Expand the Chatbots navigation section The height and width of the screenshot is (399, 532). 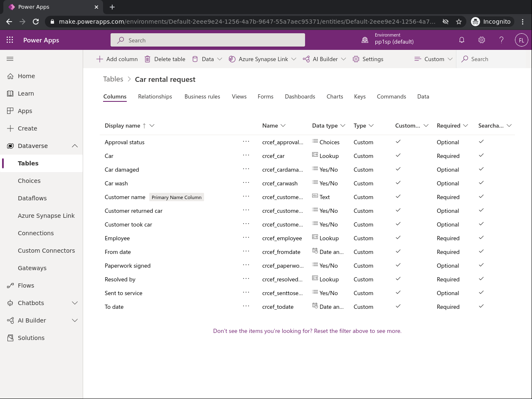tap(75, 303)
